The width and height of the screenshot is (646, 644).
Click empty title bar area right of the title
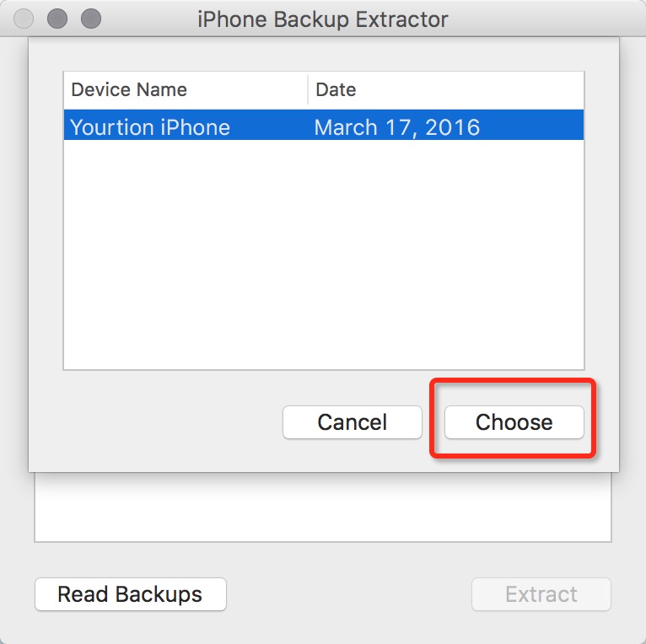[x=548, y=19]
